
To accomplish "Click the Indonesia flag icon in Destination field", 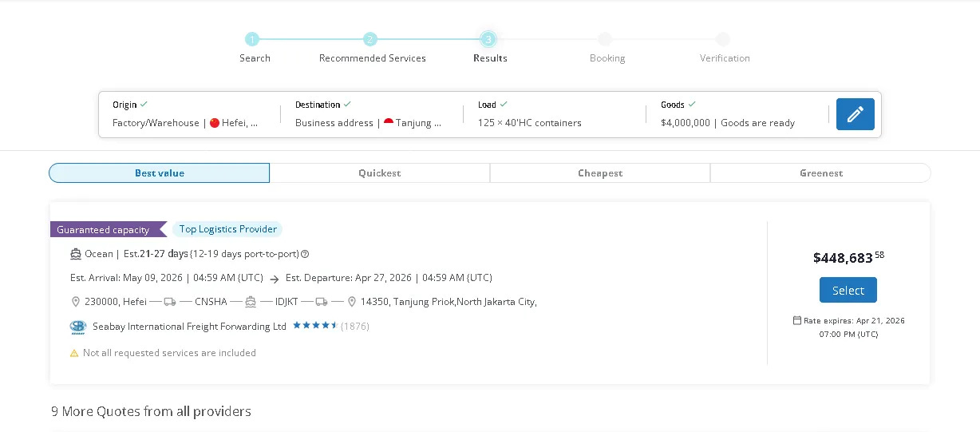I will click(x=389, y=123).
